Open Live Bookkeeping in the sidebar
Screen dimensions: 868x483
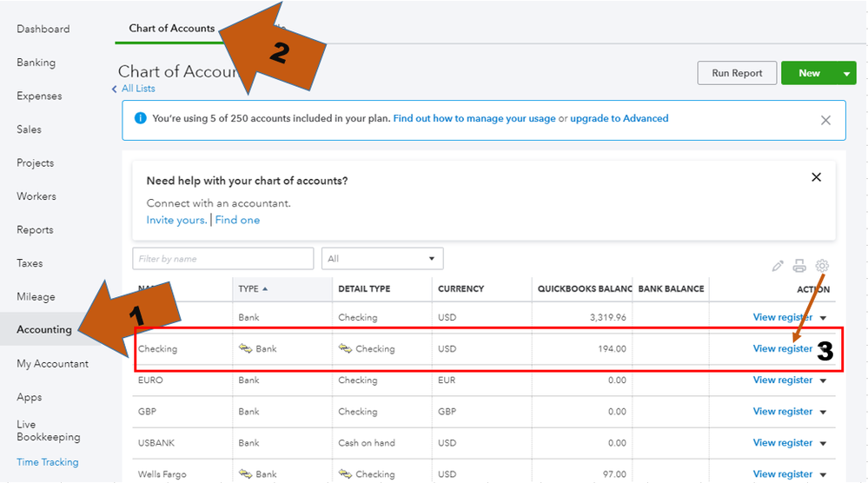[48, 430]
